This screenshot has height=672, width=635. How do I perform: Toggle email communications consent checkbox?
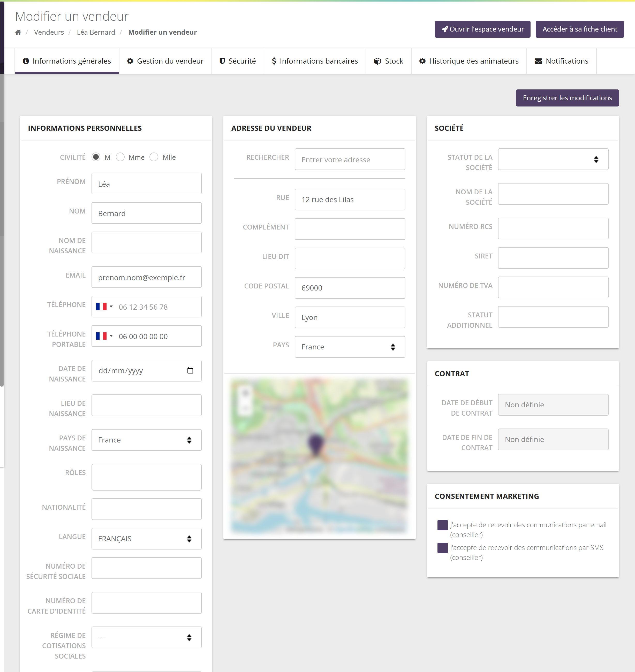click(442, 525)
